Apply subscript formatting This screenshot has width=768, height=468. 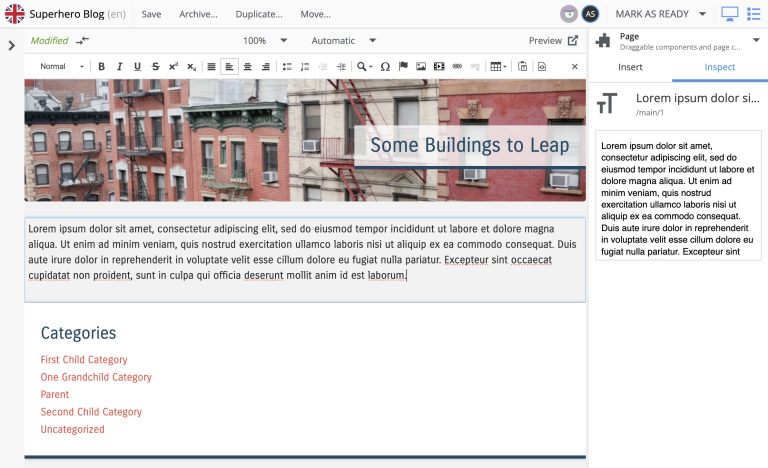192,67
